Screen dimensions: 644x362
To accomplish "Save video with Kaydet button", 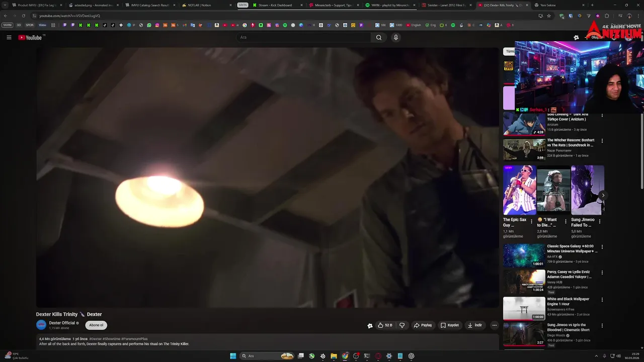I will [x=450, y=325].
